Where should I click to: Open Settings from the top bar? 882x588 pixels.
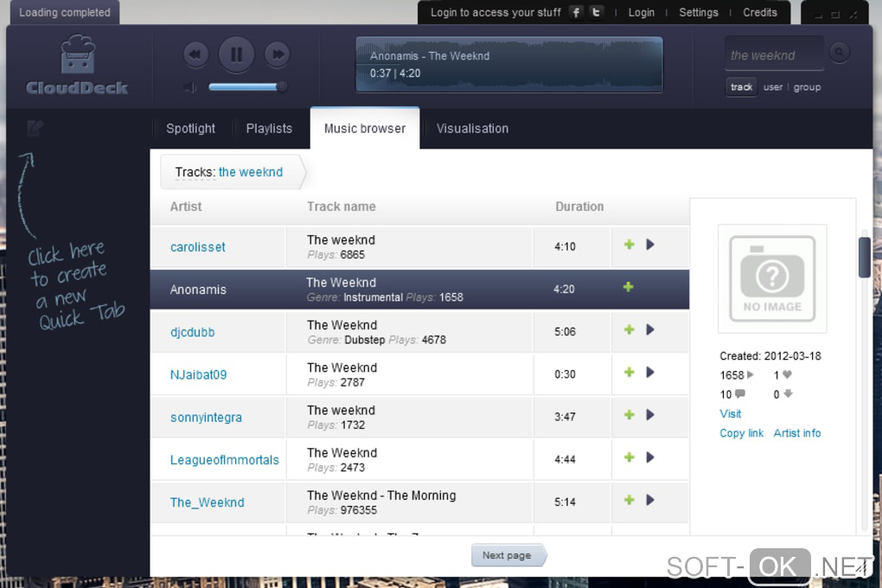coord(698,12)
